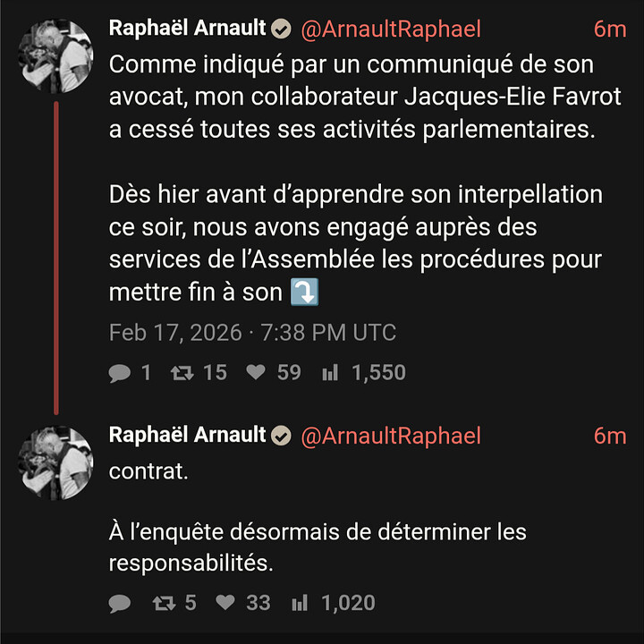Like the first tweet with 59 likes
The image size is (644, 644).
pos(257,373)
